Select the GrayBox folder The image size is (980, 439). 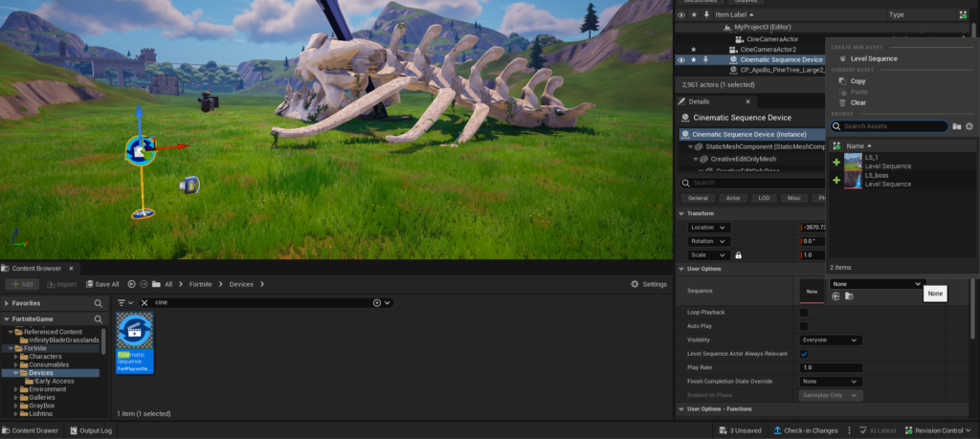coord(41,406)
